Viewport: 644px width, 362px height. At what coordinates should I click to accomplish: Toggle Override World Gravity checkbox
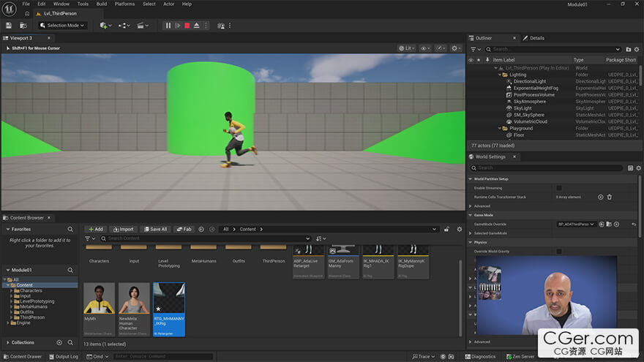coord(559,252)
